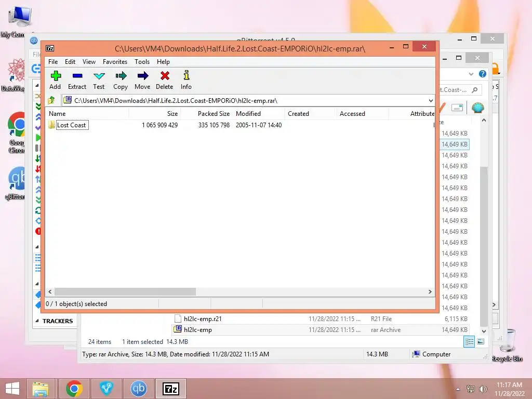Switch Explorer to large icons view
This screenshot has width=532, height=399.
[481, 342]
